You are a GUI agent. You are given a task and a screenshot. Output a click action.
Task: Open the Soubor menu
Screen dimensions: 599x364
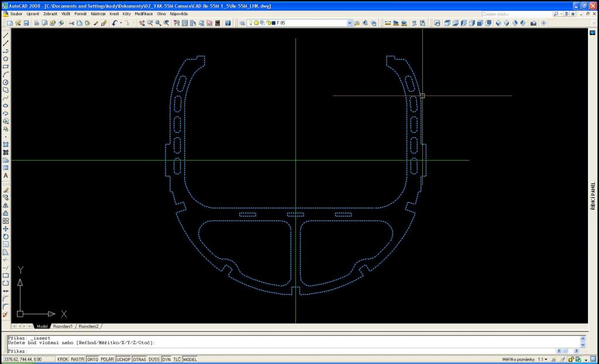[16, 13]
